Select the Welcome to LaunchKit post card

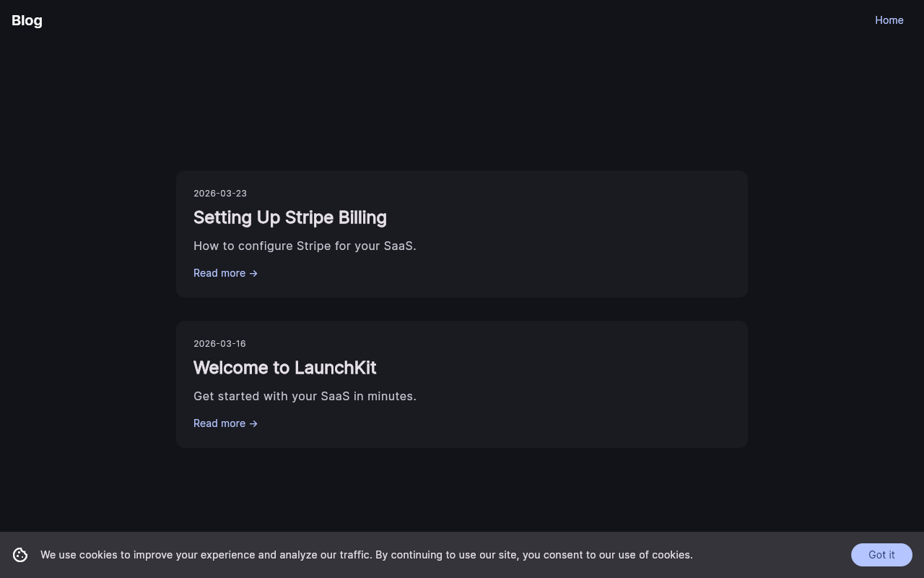[x=462, y=384]
